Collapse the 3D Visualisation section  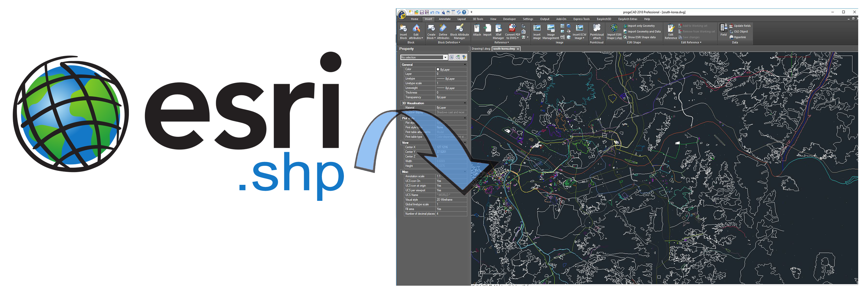click(465, 103)
